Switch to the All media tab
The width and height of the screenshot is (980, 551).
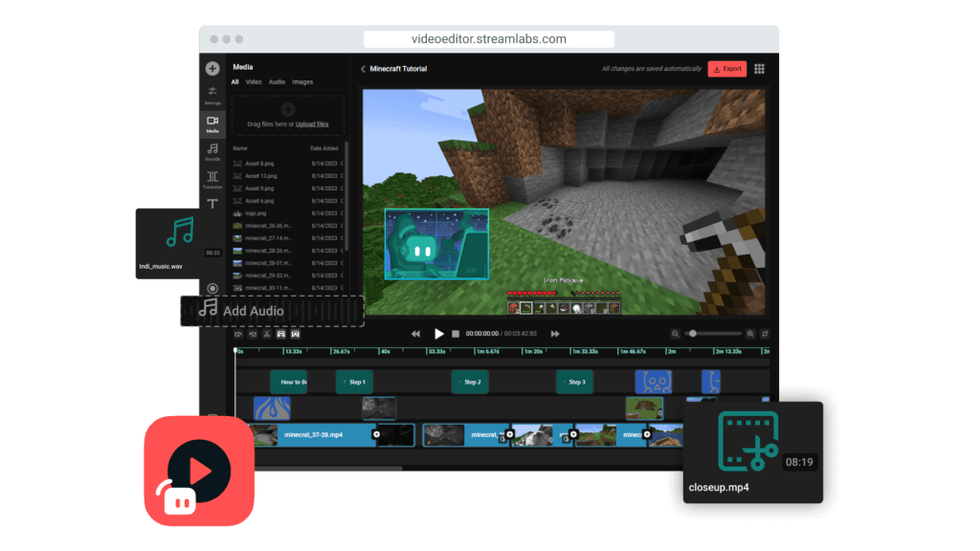click(x=235, y=82)
